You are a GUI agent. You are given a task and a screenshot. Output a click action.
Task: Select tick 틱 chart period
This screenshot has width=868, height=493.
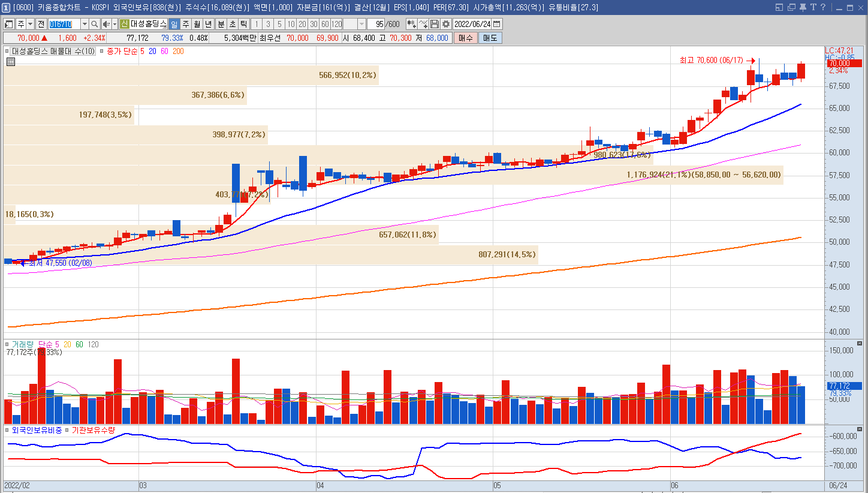pyautogui.click(x=243, y=24)
